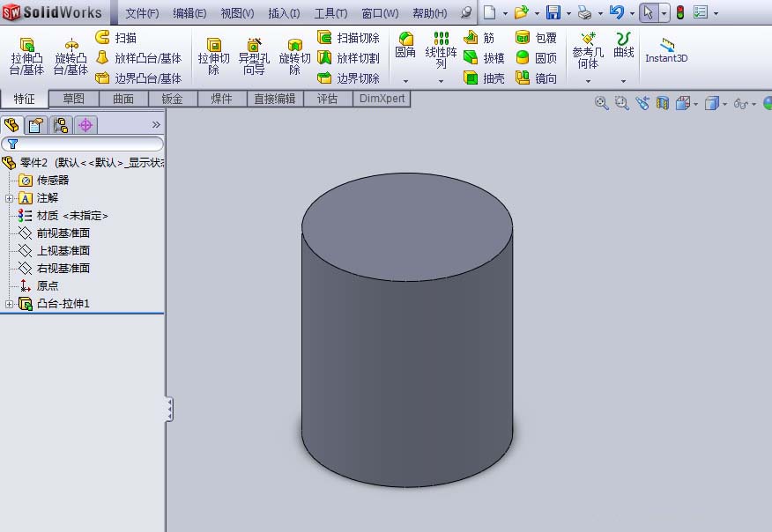Open the 窗口(W) menu
The height and width of the screenshot is (532, 772).
[x=380, y=13]
